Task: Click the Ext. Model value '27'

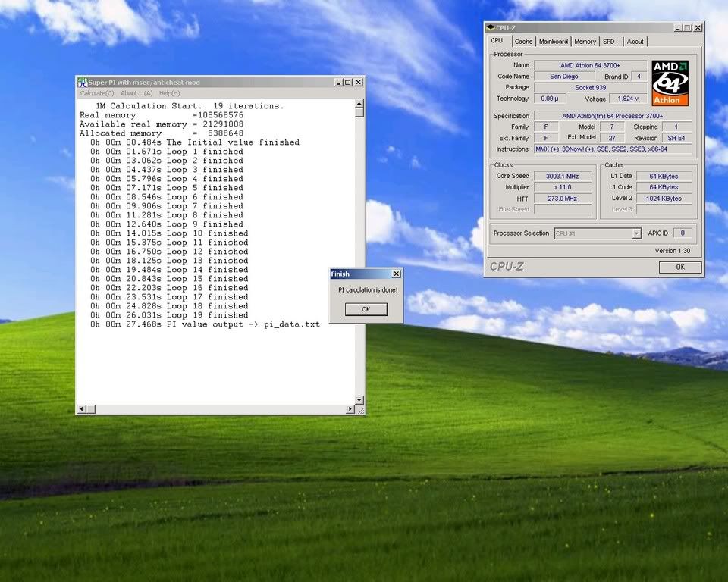Action: pyautogui.click(x=612, y=139)
